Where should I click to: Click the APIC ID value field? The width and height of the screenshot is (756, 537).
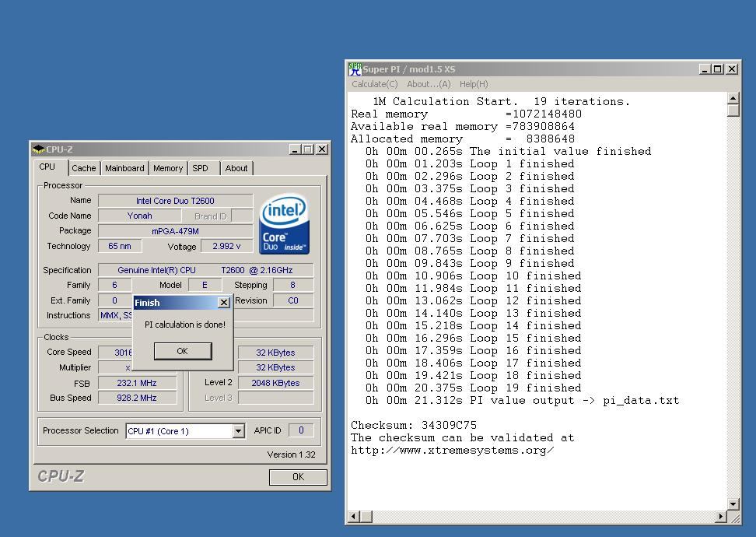click(301, 430)
